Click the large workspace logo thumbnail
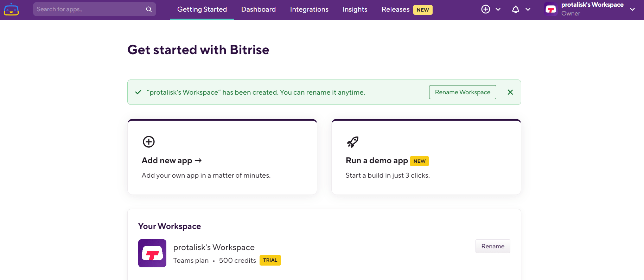Screen dimensions: 644x280 [x=152, y=253]
